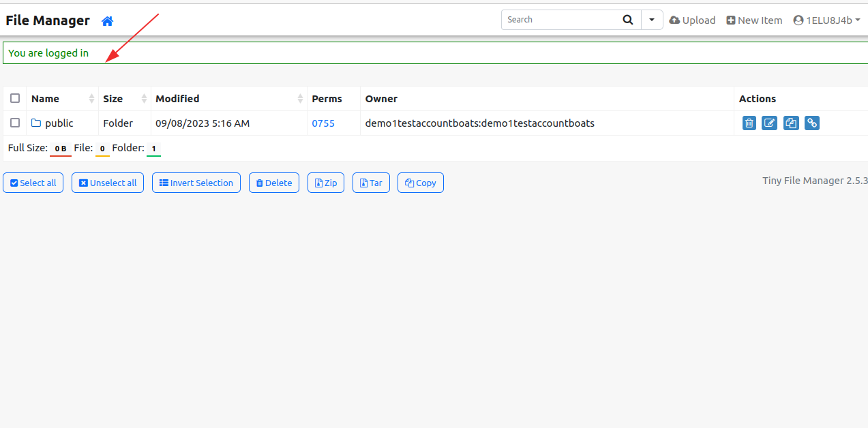Check the public folder row checkbox
Image resolution: width=868 pixels, height=428 pixels.
[x=15, y=123]
